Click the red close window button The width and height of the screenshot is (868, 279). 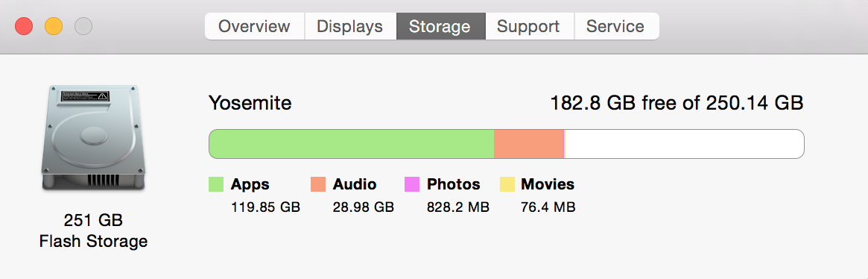tap(24, 26)
